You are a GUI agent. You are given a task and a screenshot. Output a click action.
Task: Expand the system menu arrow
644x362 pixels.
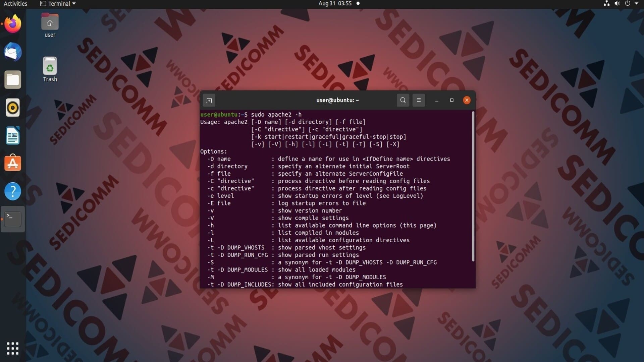(637, 3)
